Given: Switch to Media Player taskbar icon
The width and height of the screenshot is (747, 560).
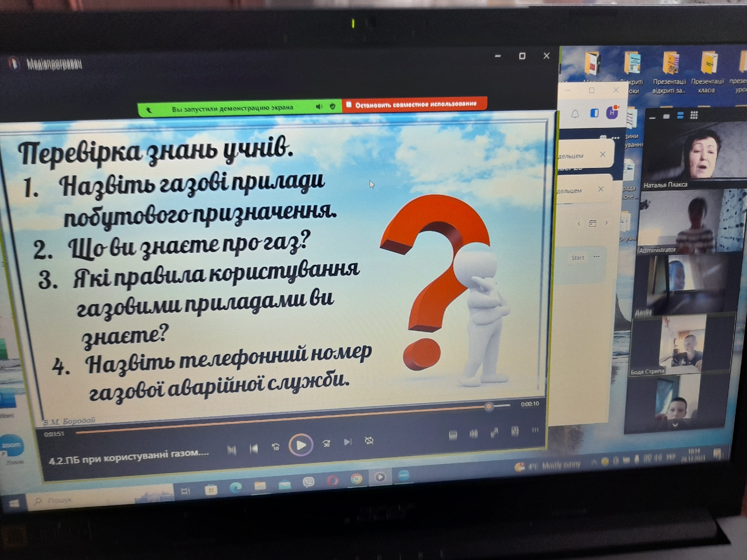Looking at the screenshot, I should point(380,477).
